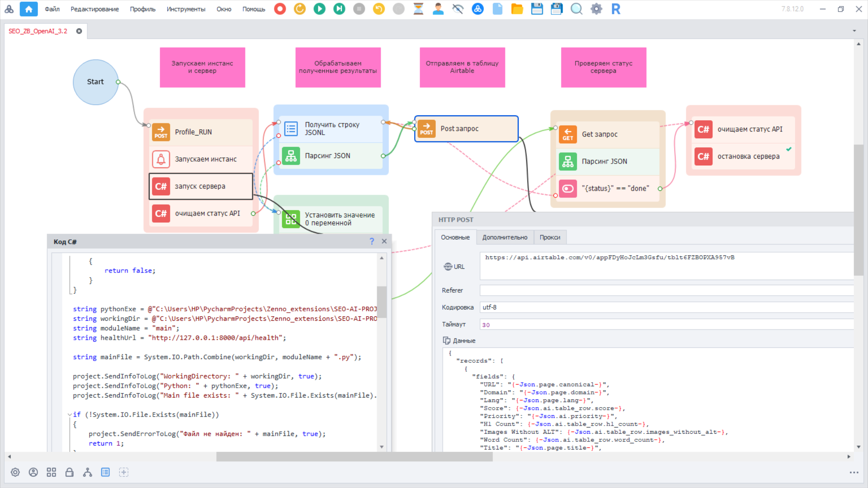Open the tab list dropdown arrow at top right
The width and height of the screenshot is (868, 488).
click(854, 31)
